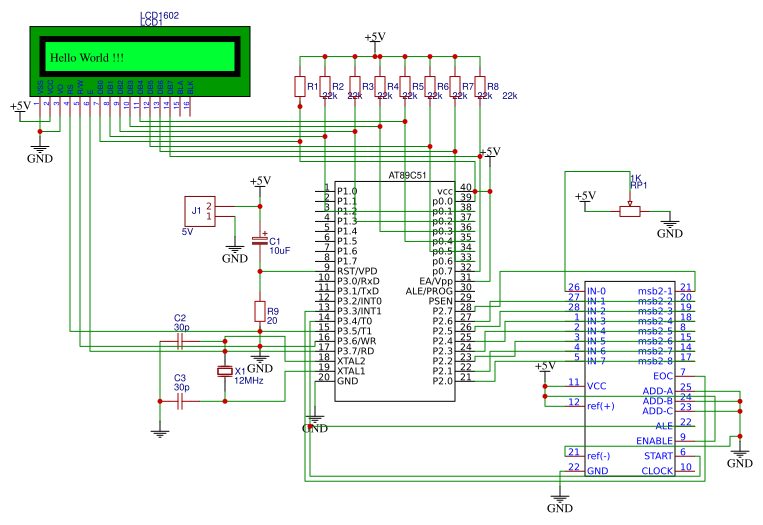The image size is (763, 525).
Task: Click the C3 30p capacitor symbol
Action: point(181,401)
